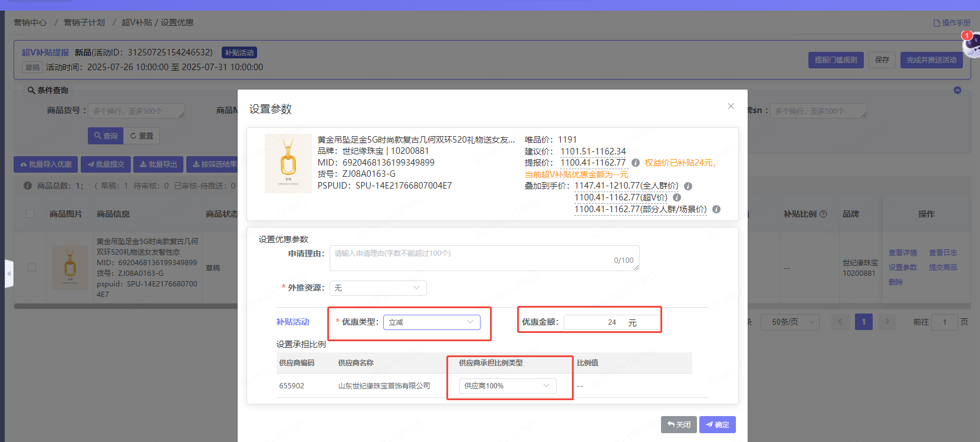The width and height of the screenshot is (980, 442).
Task: Click the 关闭 button in dialog
Action: (x=679, y=425)
